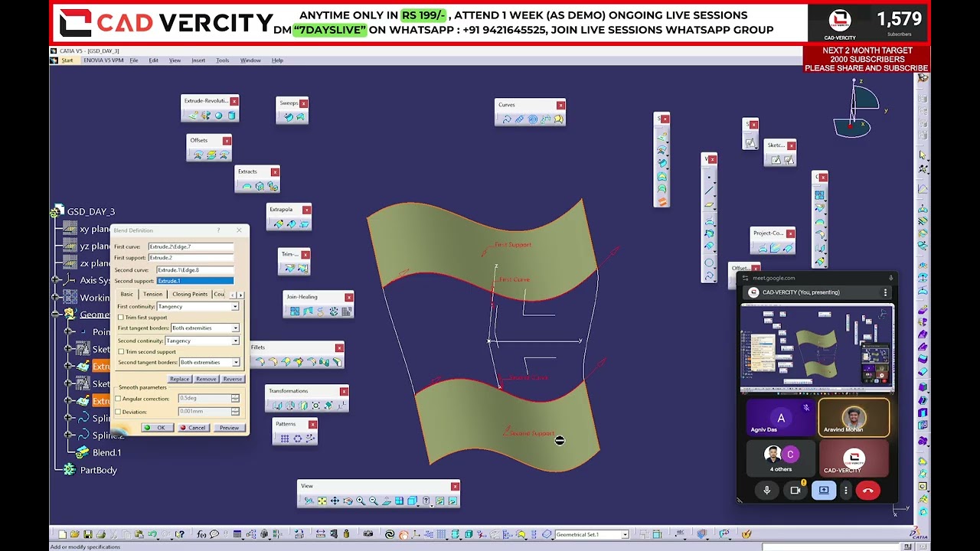The image size is (980, 551).
Task: Click the first Patterns toolbar icon
Action: [285, 439]
